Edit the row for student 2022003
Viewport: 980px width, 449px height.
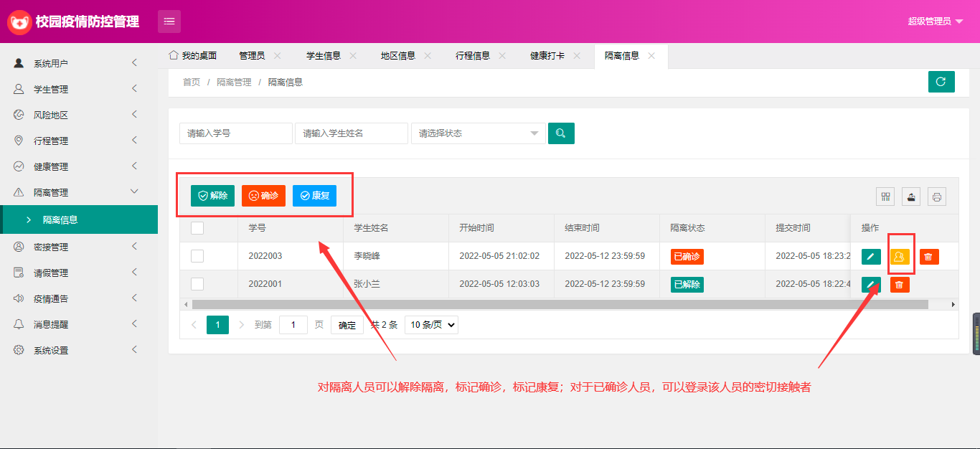click(x=871, y=257)
